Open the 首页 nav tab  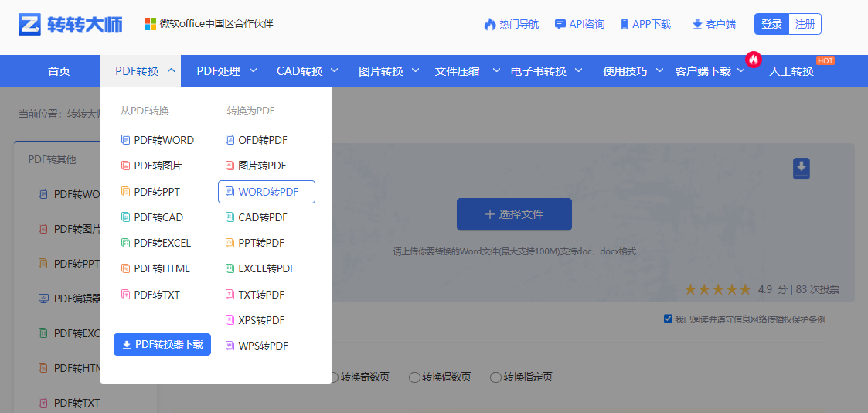click(x=59, y=71)
